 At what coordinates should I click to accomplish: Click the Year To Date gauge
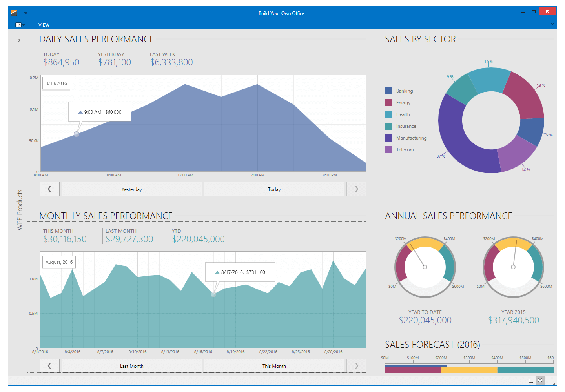(425, 267)
